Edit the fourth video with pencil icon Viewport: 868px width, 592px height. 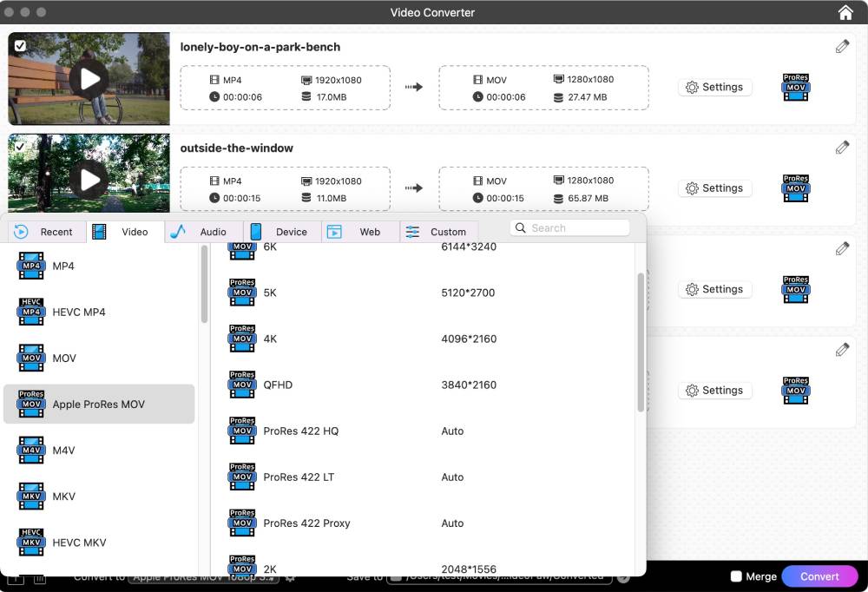click(x=842, y=350)
